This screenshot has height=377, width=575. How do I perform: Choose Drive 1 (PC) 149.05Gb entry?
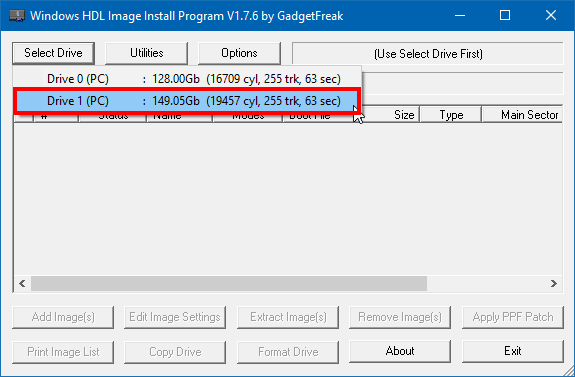coord(187,101)
